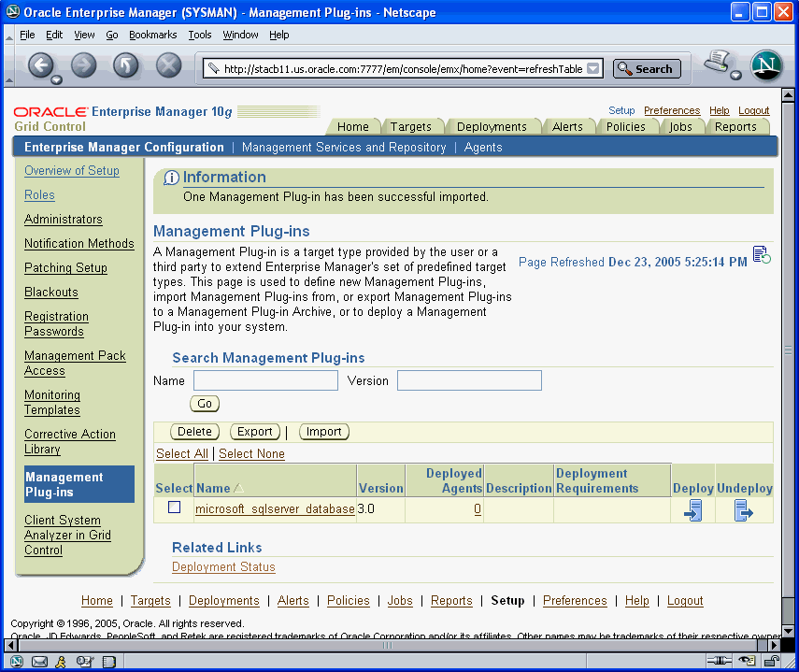Open the Bookmarks menu

pyautogui.click(x=152, y=35)
